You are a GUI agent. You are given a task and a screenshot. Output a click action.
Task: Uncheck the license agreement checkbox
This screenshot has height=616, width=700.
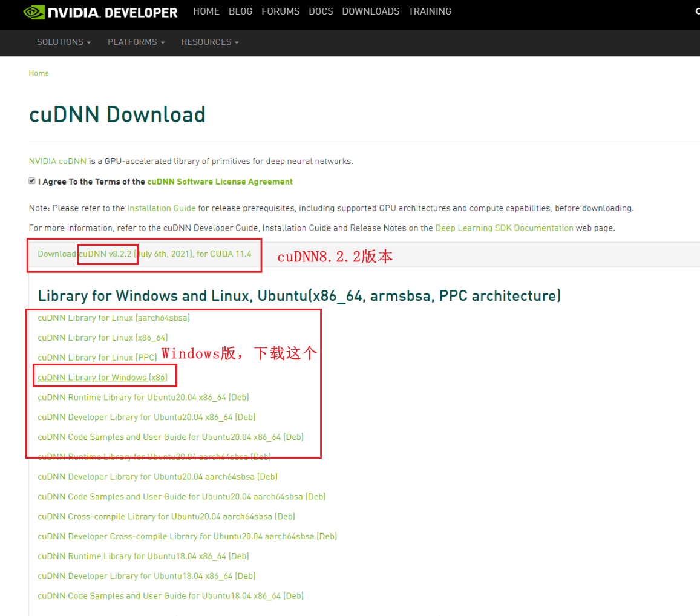point(32,181)
